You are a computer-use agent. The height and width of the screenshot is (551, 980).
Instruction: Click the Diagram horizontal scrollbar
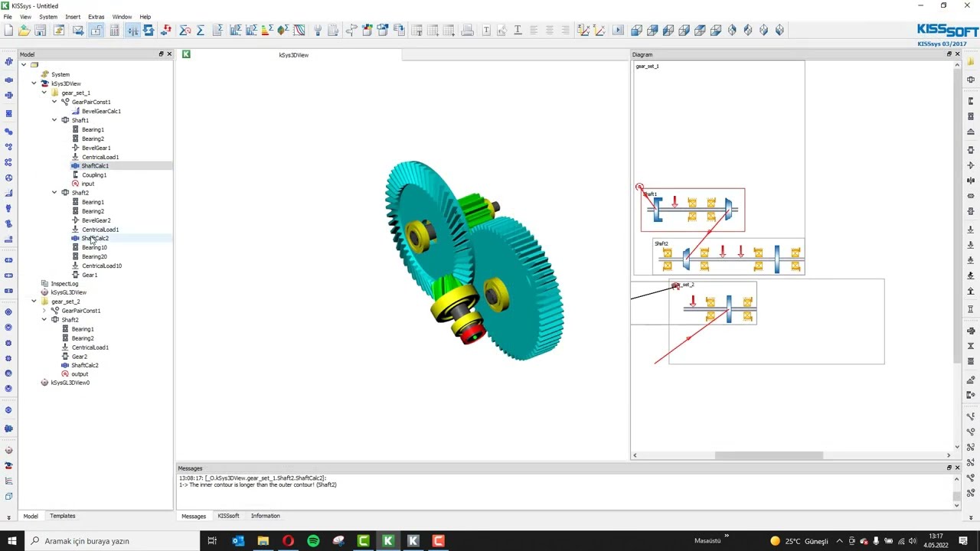coord(769,455)
